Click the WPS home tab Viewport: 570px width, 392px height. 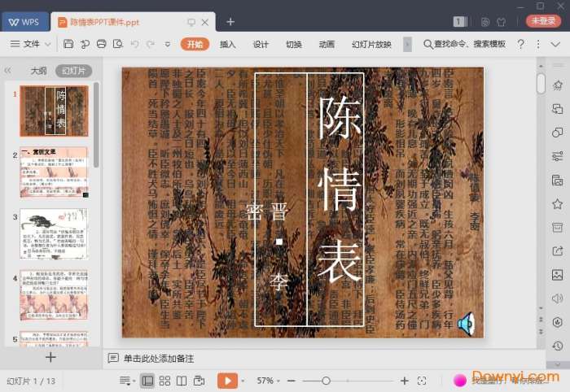(24, 22)
